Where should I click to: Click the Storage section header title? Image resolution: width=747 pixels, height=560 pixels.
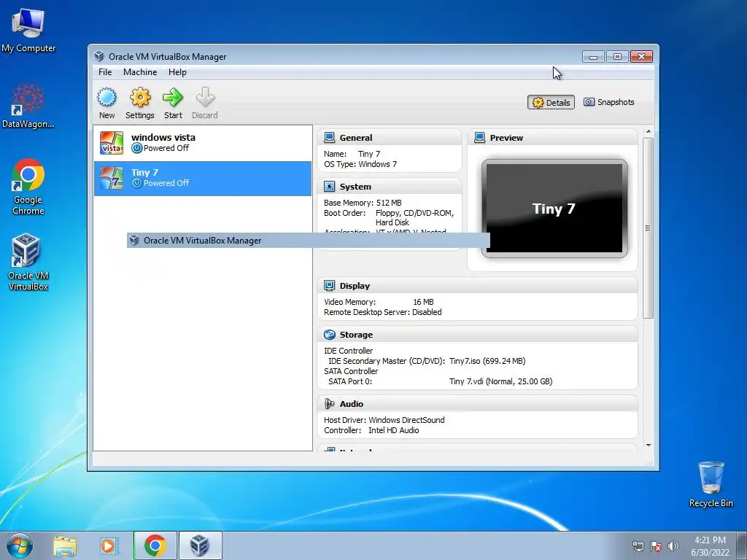pos(356,335)
